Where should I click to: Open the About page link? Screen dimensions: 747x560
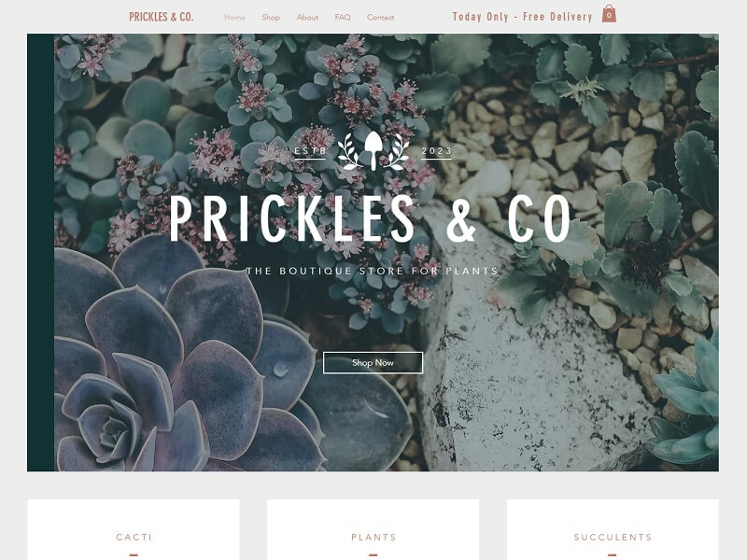[x=307, y=17]
